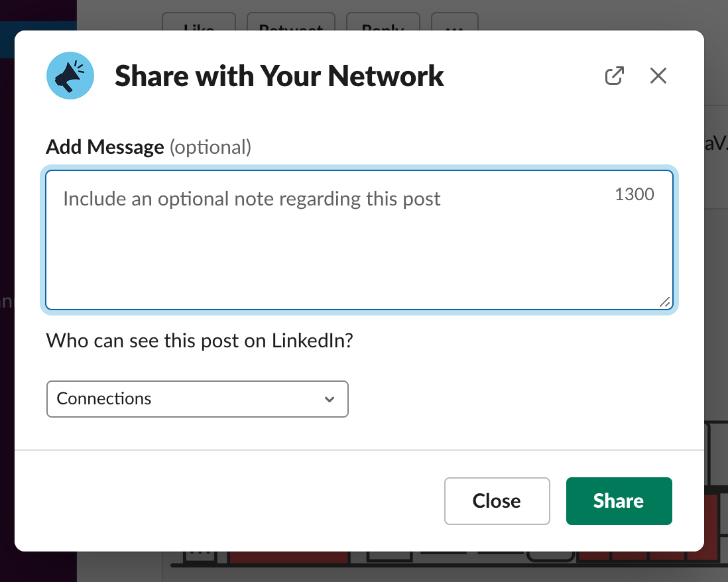Click the megaphone app icon in dialog header
The width and height of the screenshot is (728, 582).
click(70, 76)
